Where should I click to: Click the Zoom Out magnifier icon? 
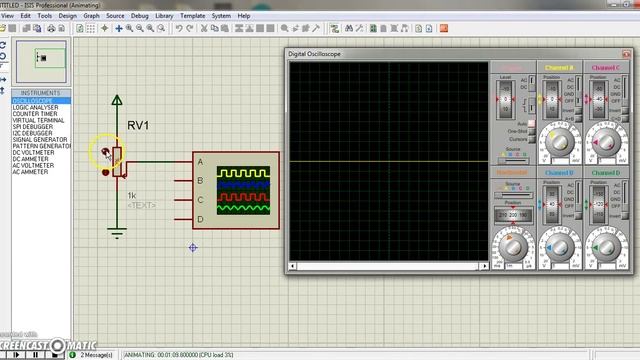(140, 28)
